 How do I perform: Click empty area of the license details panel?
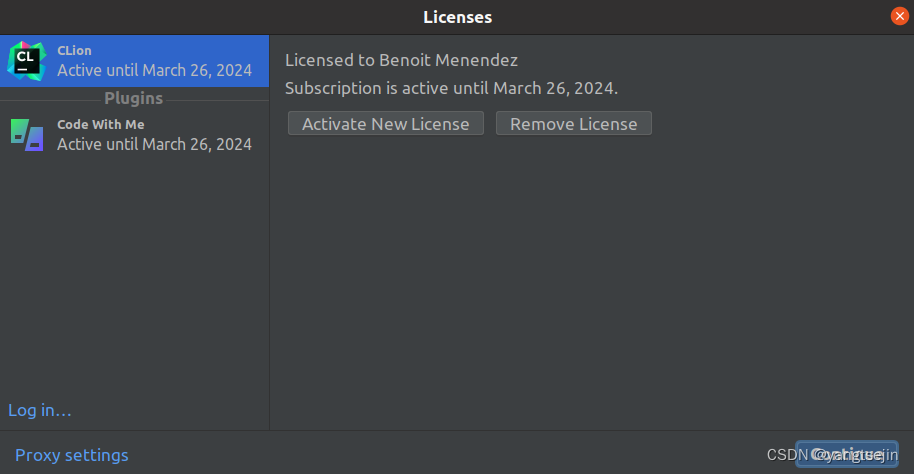(590, 290)
